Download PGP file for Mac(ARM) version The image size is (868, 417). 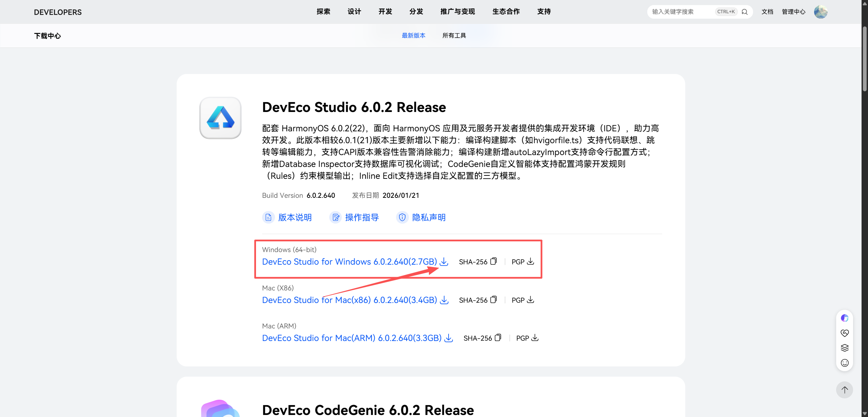[x=535, y=338]
